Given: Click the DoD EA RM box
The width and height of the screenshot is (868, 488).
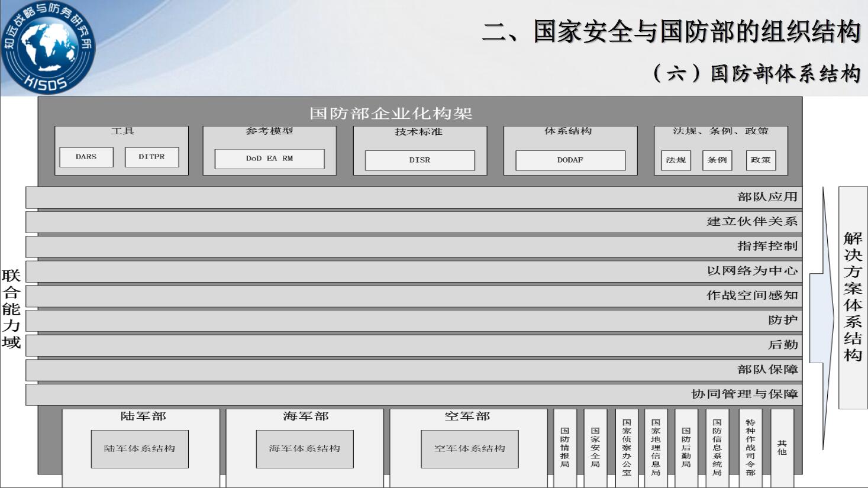Looking at the screenshot, I should pyautogui.click(x=269, y=159).
